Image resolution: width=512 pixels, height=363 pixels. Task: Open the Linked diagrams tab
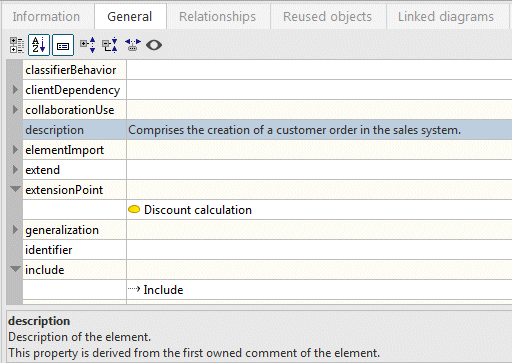tap(446, 16)
